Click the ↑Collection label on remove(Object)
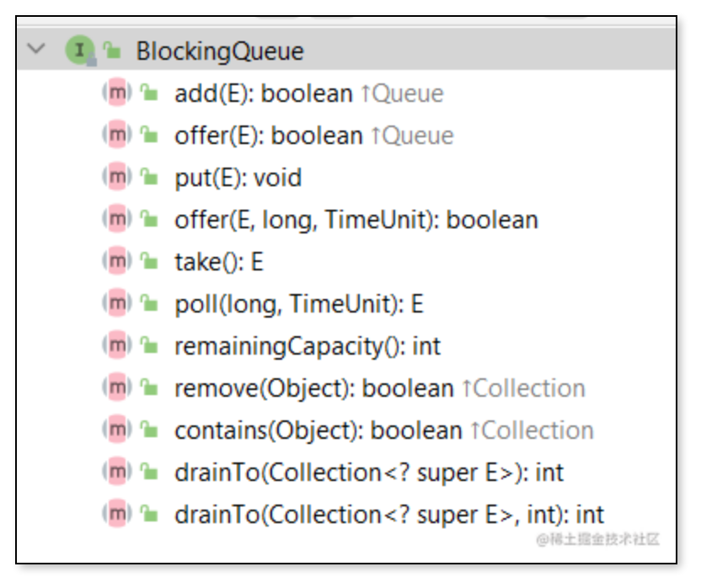Screen dimensions: 701x588 [522, 388]
